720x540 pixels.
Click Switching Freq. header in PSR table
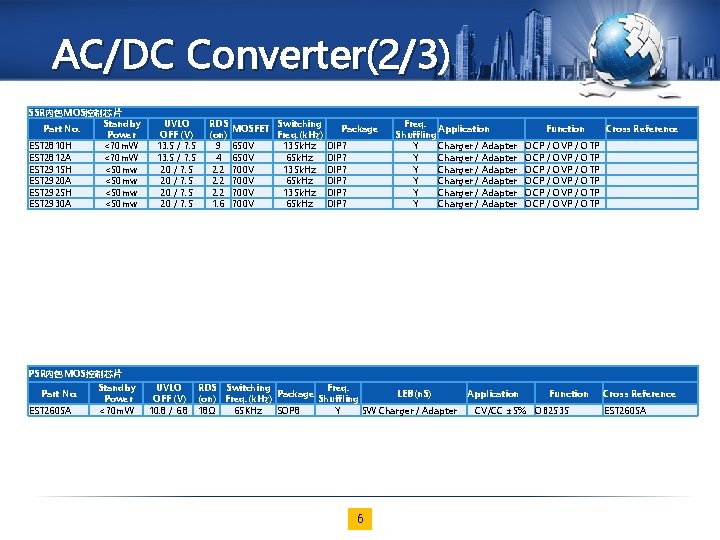tap(248, 394)
